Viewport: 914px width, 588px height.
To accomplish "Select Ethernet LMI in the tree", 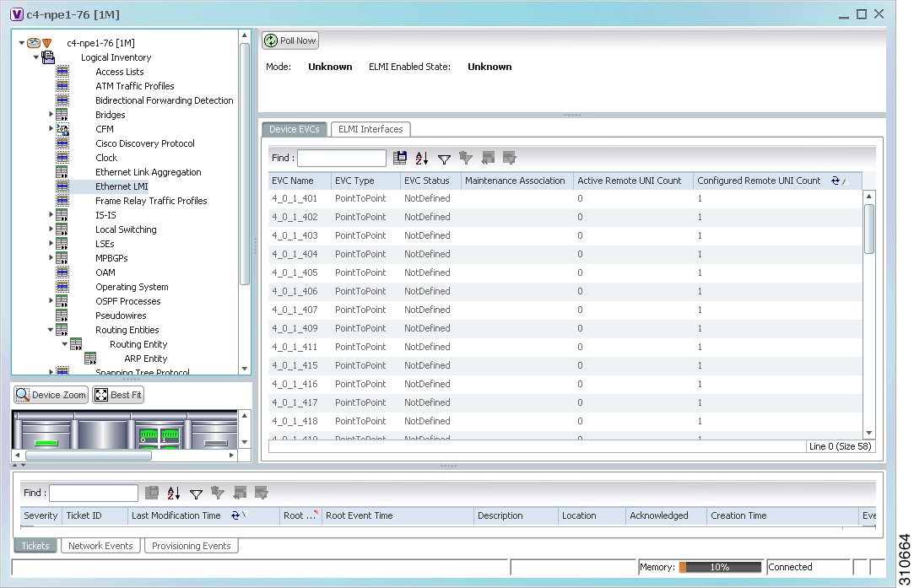I will pos(122,186).
